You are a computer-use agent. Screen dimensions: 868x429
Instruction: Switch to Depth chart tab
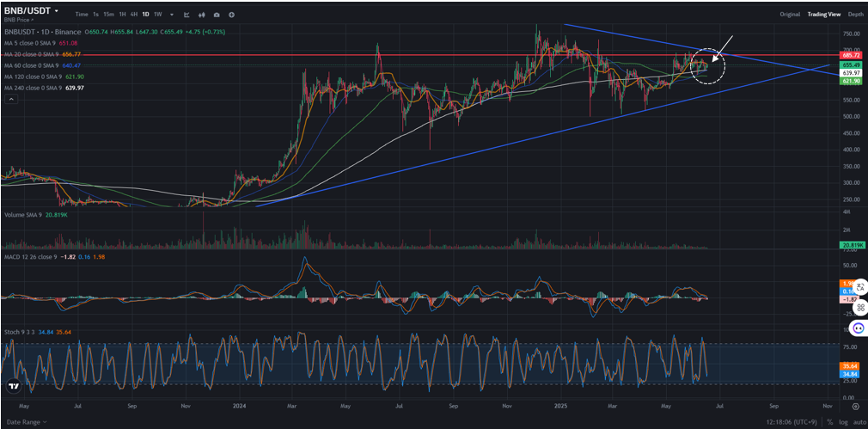855,15
